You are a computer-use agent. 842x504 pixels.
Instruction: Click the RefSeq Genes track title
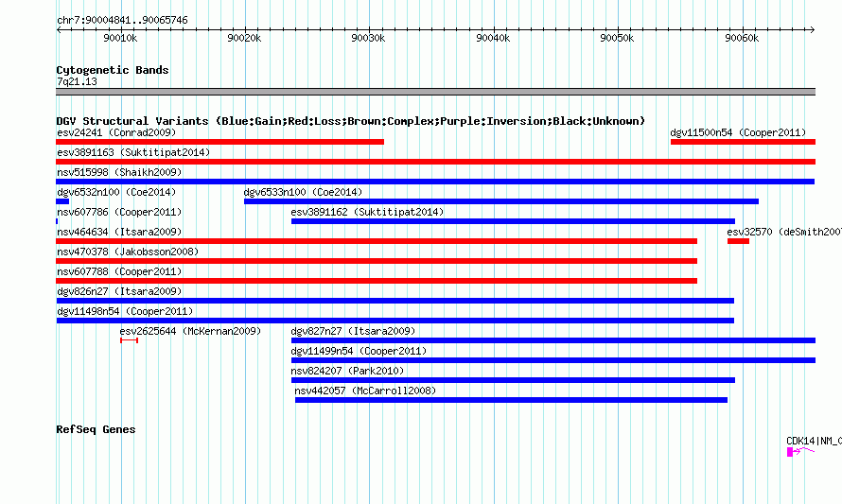pyautogui.click(x=96, y=429)
